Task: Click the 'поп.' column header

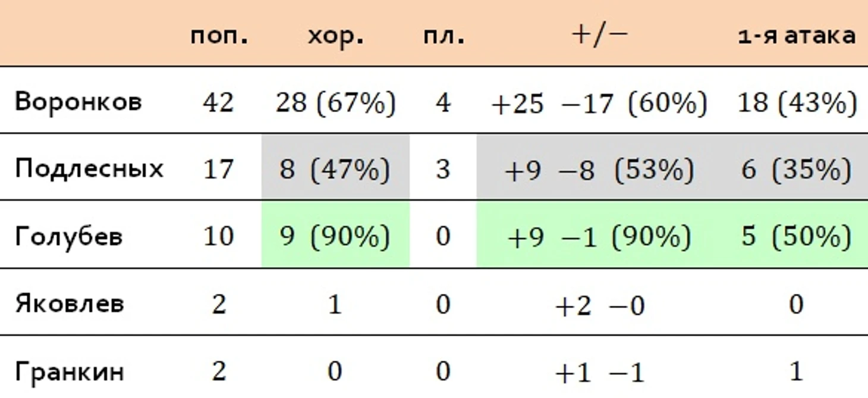Action: [x=219, y=37]
